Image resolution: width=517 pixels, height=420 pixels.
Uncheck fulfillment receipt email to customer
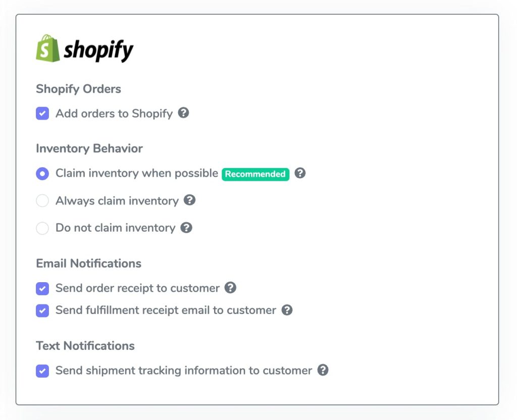pyautogui.click(x=42, y=310)
